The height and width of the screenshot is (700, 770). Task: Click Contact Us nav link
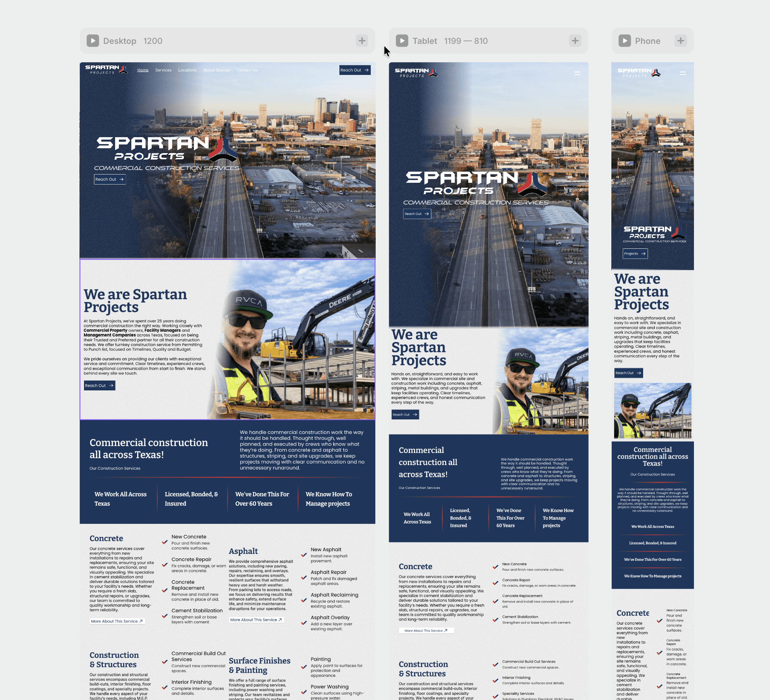pos(247,70)
